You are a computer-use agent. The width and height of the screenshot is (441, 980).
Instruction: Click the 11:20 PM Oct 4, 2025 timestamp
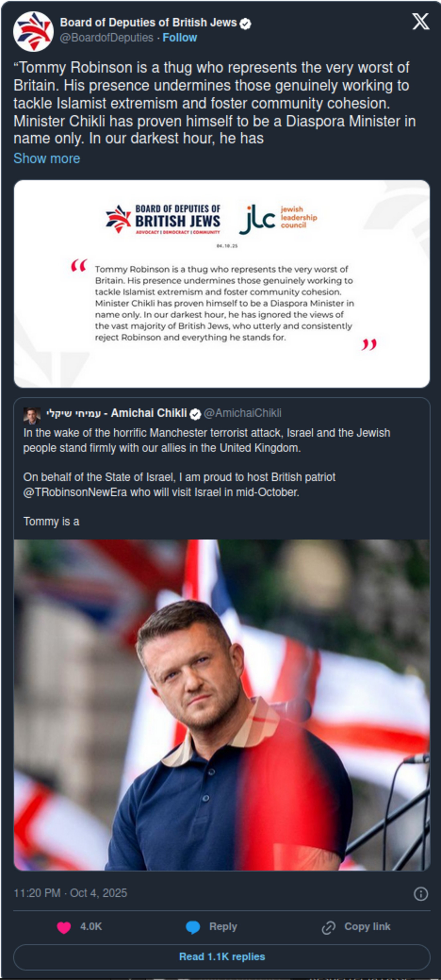click(x=70, y=893)
